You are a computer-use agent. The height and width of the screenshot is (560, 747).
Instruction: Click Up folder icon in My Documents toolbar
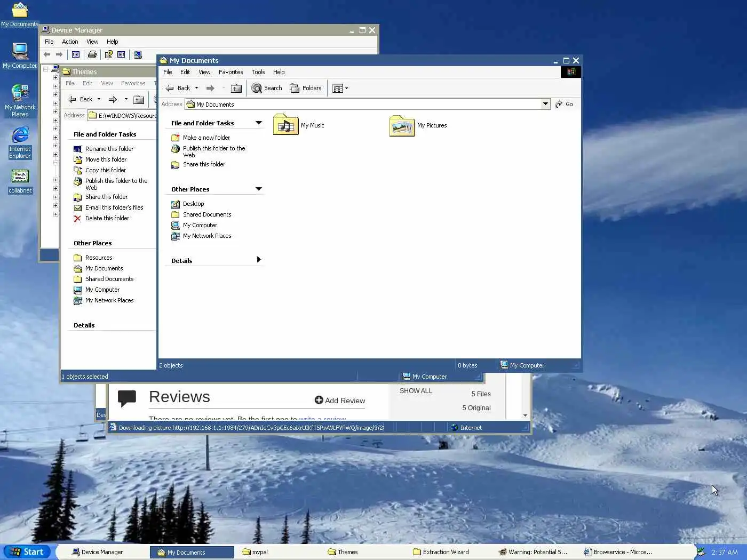click(236, 88)
